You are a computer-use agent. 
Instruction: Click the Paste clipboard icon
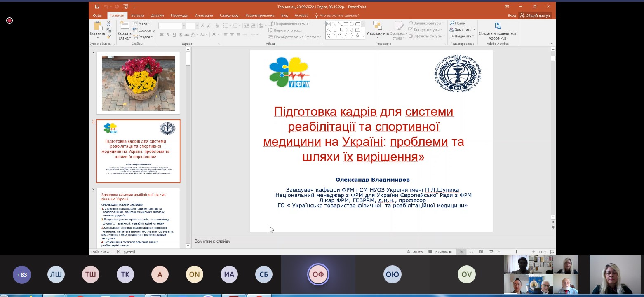tap(97, 26)
